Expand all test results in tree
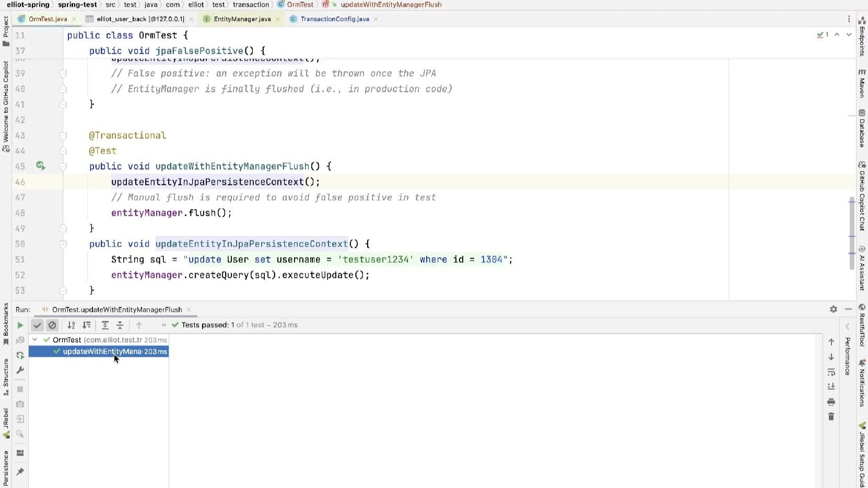Image resolution: width=868 pixels, height=488 pixels. point(105,326)
